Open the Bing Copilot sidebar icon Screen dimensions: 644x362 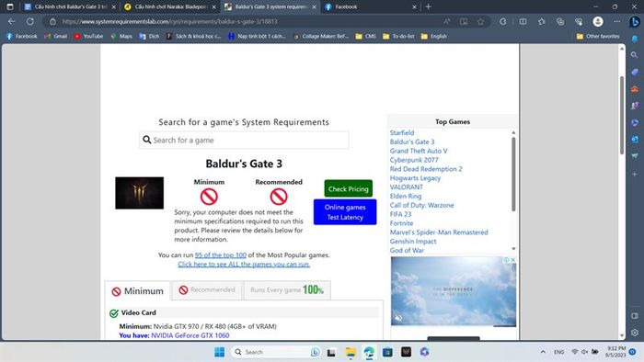[635, 21]
